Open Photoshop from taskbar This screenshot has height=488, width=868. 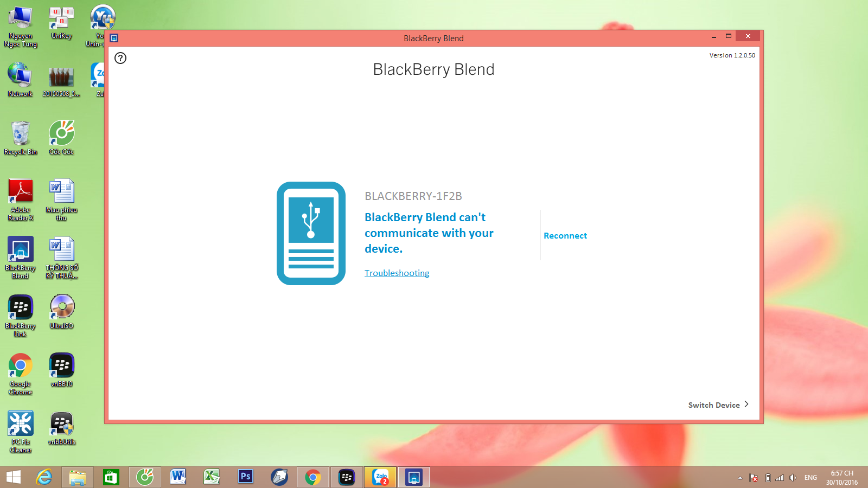pos(246,477)
